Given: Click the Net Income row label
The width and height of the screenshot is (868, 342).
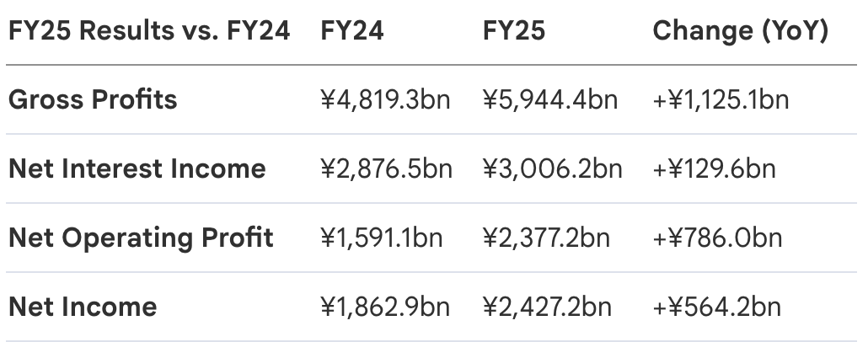Looking at the screenshot, I should point(83,307).
